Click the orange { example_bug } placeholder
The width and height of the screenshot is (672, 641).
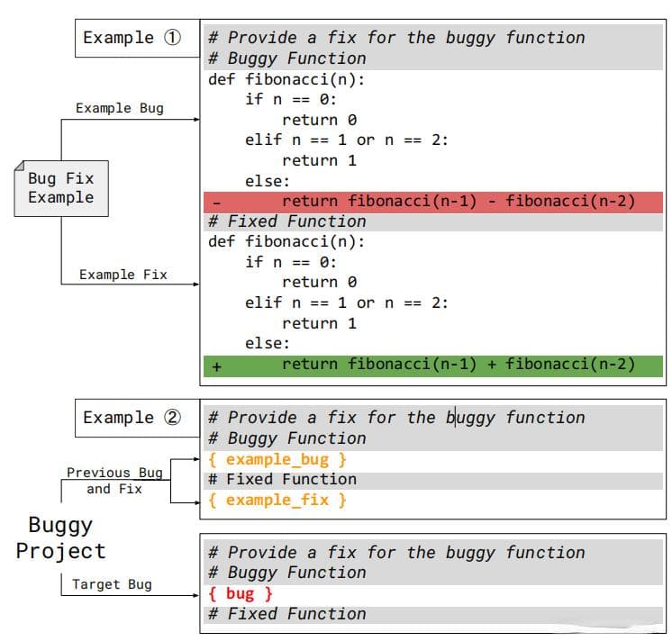tap(277, 460)
